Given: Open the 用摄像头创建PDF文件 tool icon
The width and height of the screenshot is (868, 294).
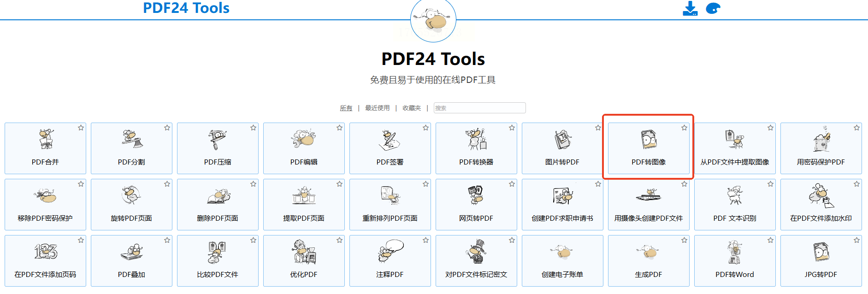Looking at the screenshot, I should [649, 194].
